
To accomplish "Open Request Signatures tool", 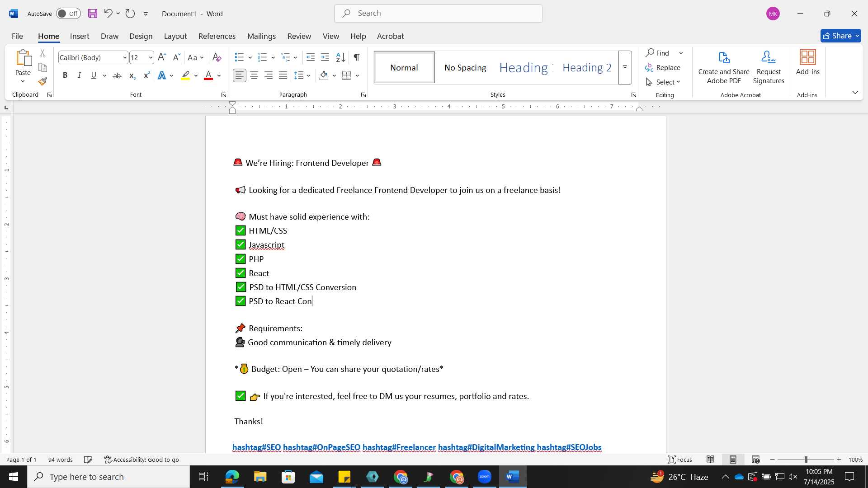I will (769, 67).
